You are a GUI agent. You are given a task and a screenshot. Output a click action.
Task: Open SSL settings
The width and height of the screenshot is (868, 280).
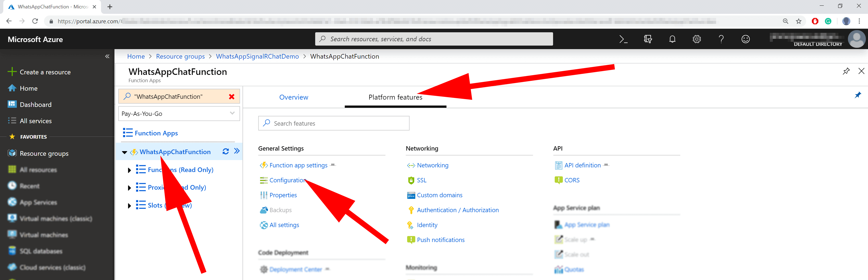coord(422,180)
